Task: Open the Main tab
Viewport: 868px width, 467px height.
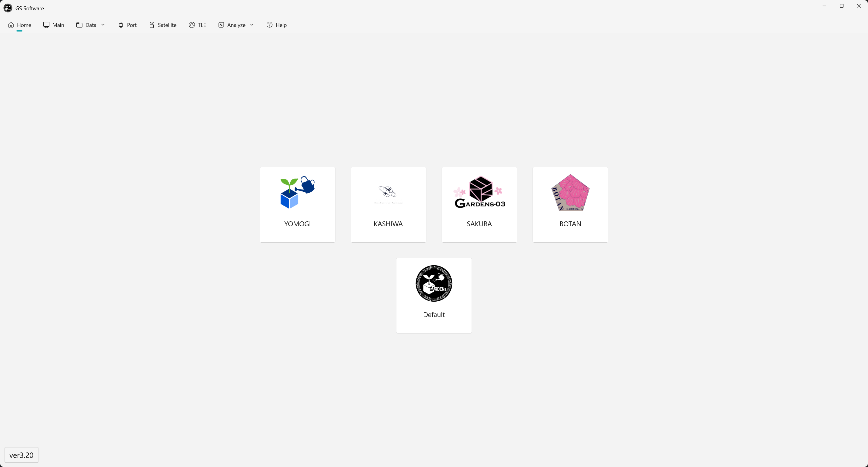Action: click(58, 25)
